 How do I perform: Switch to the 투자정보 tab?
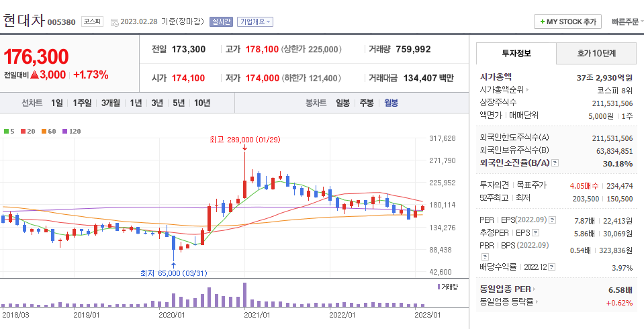point(516,54)
